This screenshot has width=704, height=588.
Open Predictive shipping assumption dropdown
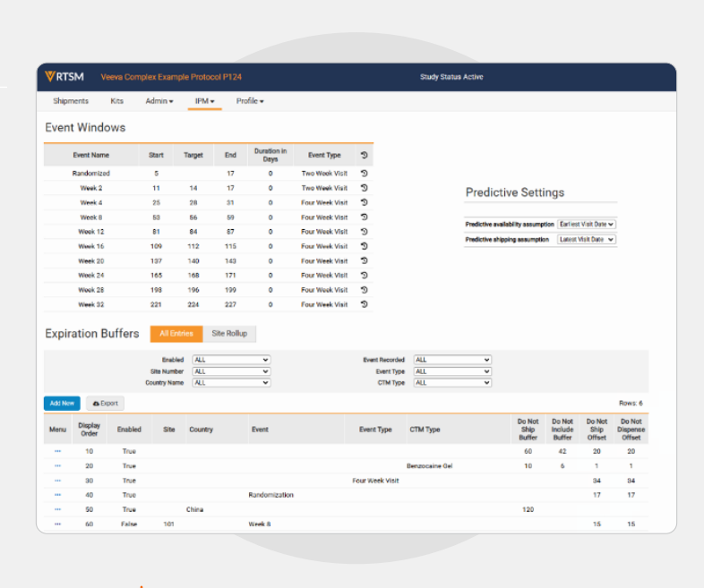pyautogui.click(x=587, y=240)
